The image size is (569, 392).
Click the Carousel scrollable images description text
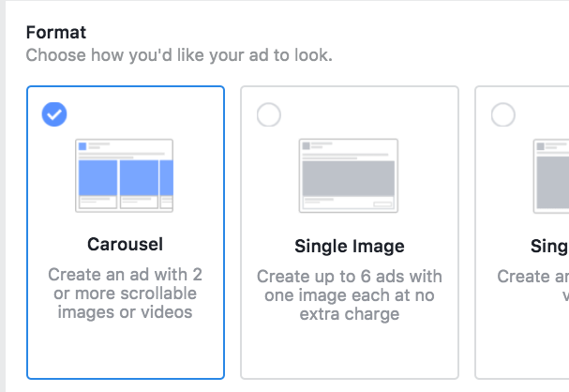pyautogui.click(x=125, y=294)
